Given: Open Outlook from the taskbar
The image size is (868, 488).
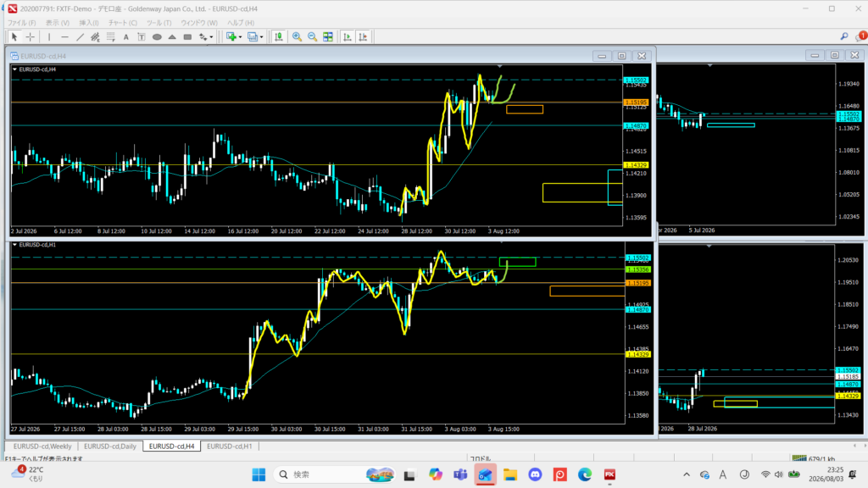Looking at the screenshot, I should click(486, 474).
